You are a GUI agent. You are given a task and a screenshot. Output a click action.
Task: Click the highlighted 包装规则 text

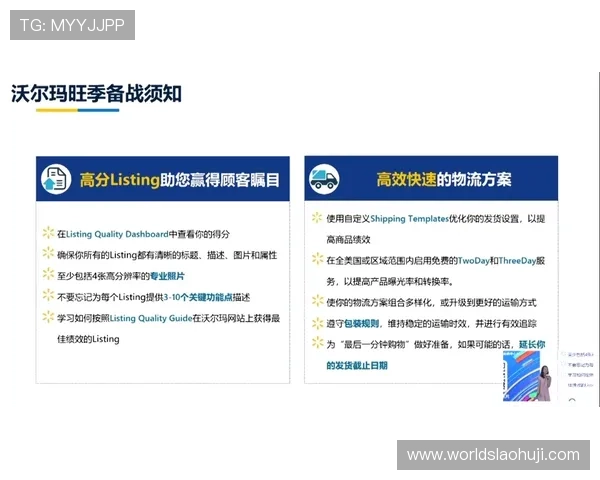361,324
